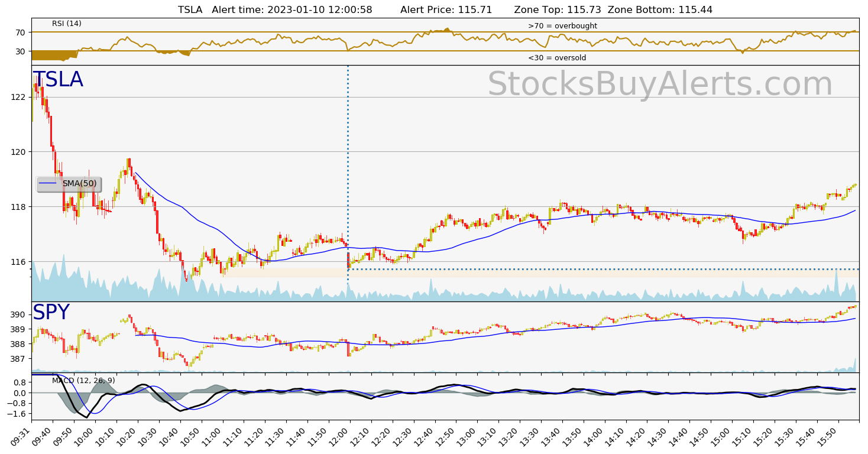Click the RSI axis value 30
This screenshot has width=868, height=454.
coord(21,51)
